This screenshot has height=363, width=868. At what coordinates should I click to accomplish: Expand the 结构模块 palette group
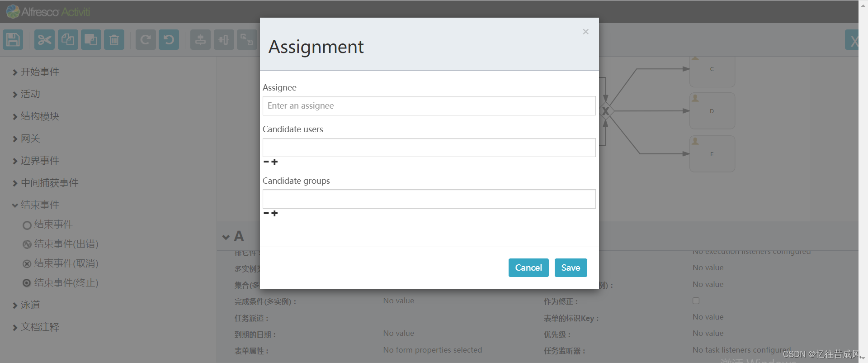(36, 116)
